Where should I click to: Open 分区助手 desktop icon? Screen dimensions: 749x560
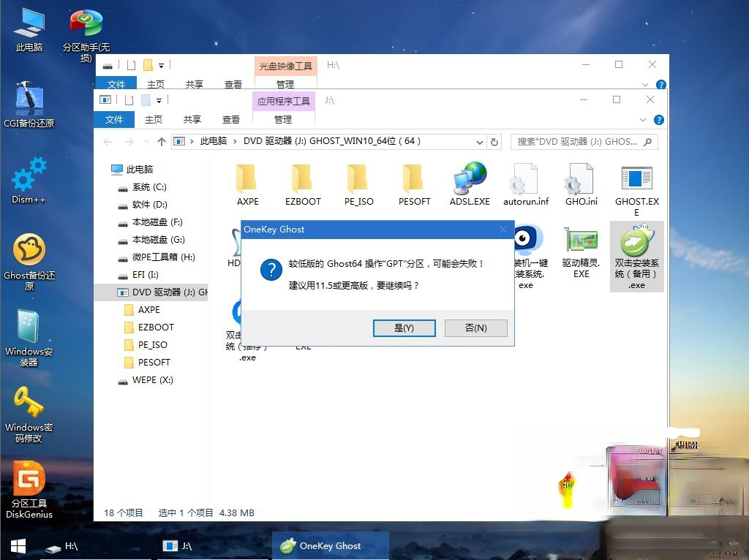pos(86,34)
